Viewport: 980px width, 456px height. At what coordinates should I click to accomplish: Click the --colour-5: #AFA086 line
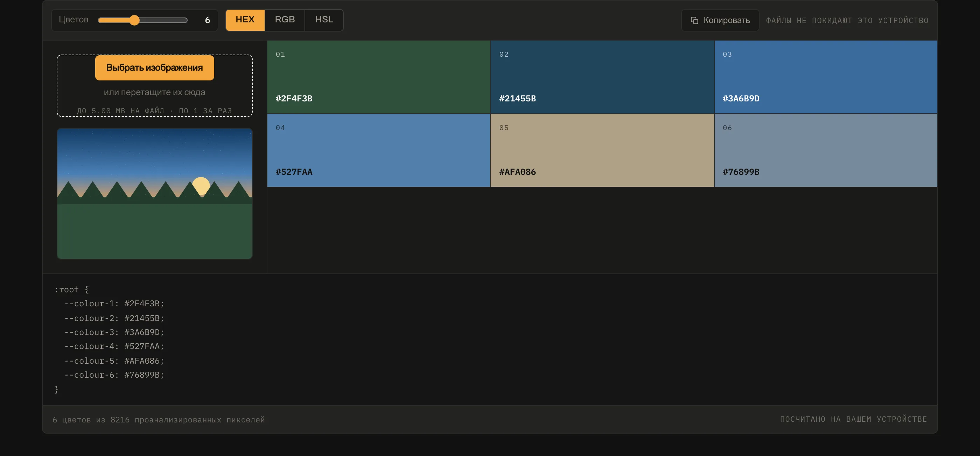tap(114, 361)
